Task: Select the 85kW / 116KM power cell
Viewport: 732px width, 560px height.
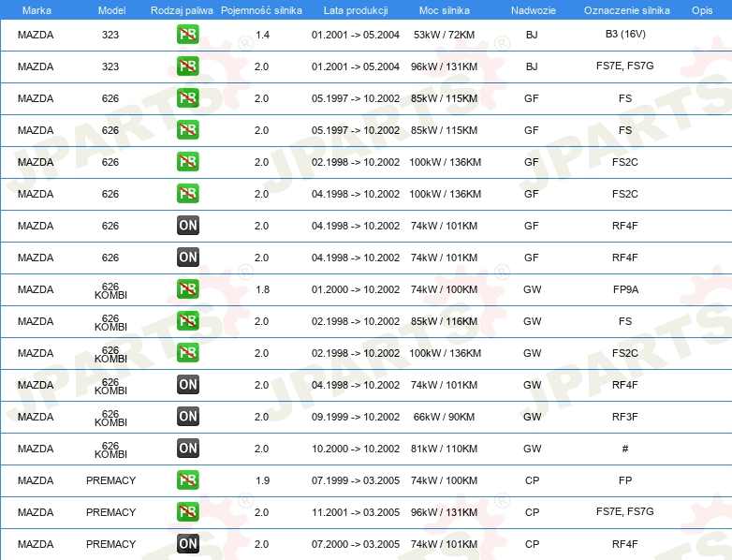Action: 444,321
